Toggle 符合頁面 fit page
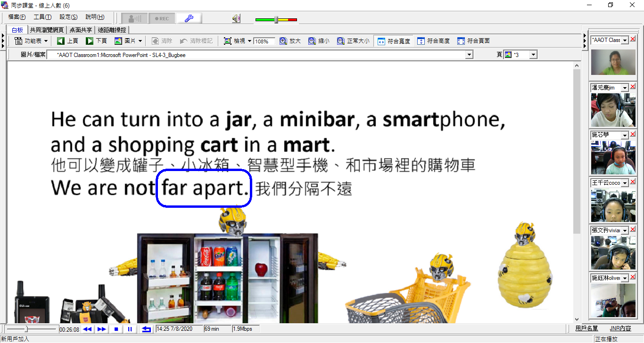The height and width of the screenshot is (343, 644). coord(473,41)
